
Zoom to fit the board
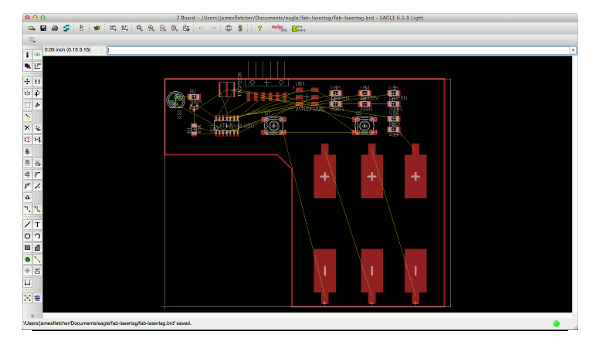tap(140, 28)
